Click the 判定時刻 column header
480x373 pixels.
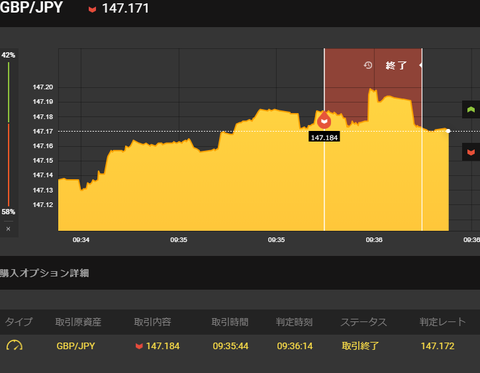(x=294, y=322)
